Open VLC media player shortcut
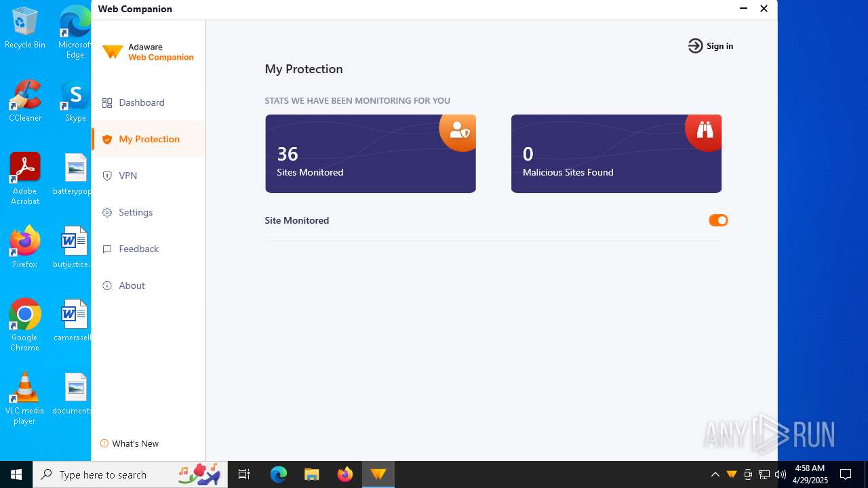The width and height of the screenshot is (868, 488). (x=25, y=398)
